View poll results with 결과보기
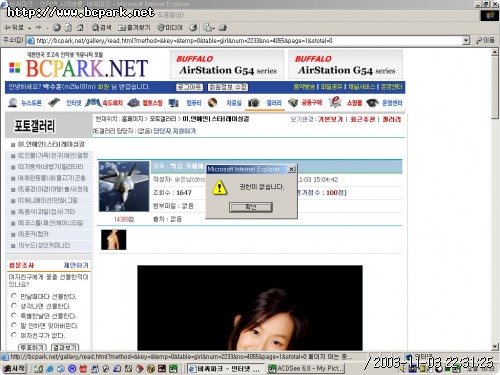The image size is (500, 375). pos(65,347)
